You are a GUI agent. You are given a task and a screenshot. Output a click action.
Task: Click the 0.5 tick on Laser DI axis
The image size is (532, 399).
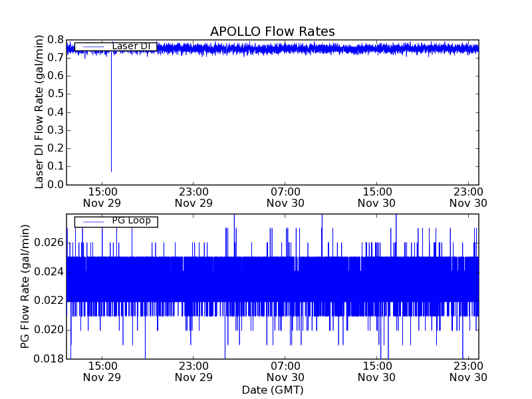coord(56,94)
